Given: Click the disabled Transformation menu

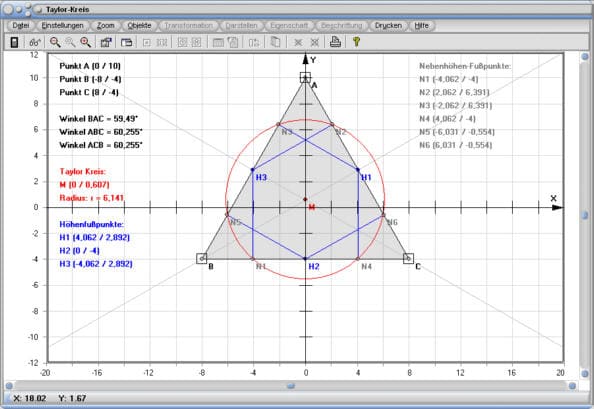Looking at the screenshot, I should pos(188,25).
